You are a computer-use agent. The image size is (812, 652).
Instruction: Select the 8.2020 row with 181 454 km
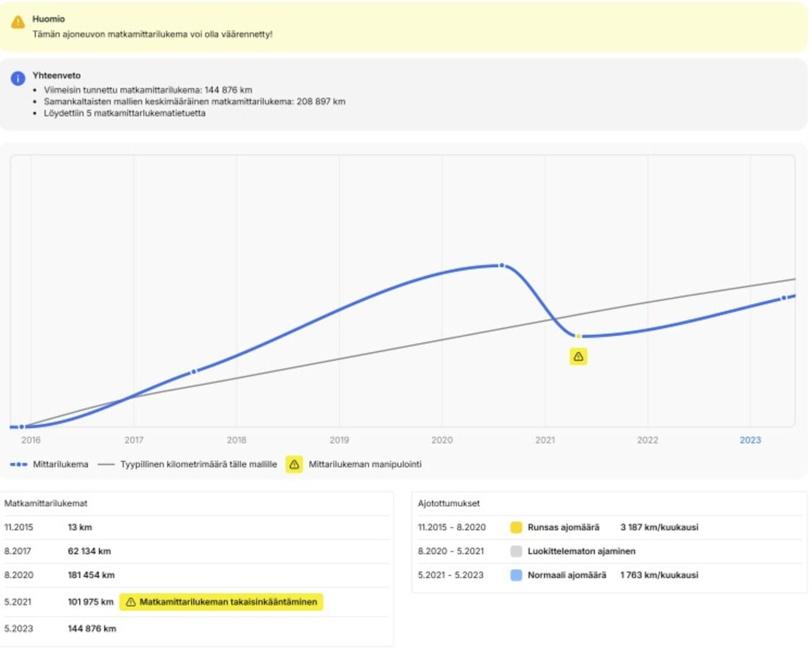195,575
